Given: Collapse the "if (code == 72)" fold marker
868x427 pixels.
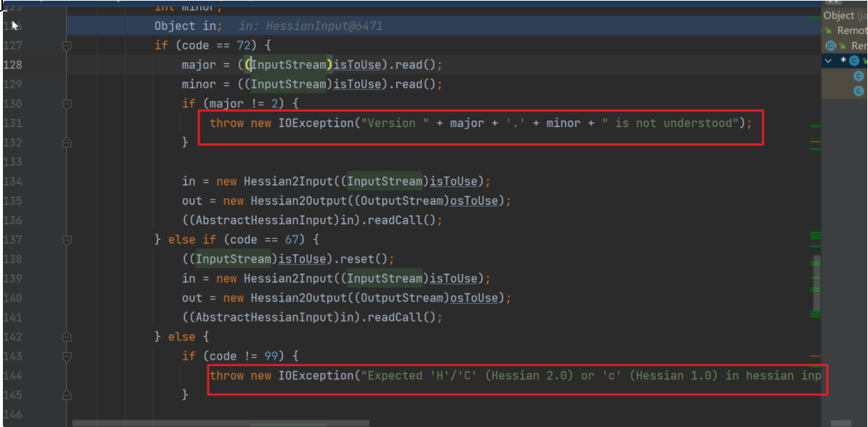Looking at the screenshot, I should tap(67, 46).
